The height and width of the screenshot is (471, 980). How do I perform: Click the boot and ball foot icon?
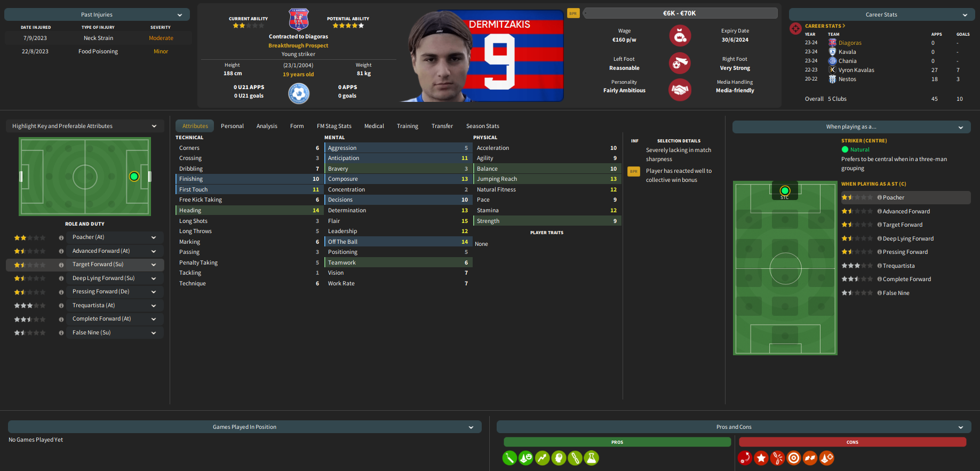(x=680, y=63)
